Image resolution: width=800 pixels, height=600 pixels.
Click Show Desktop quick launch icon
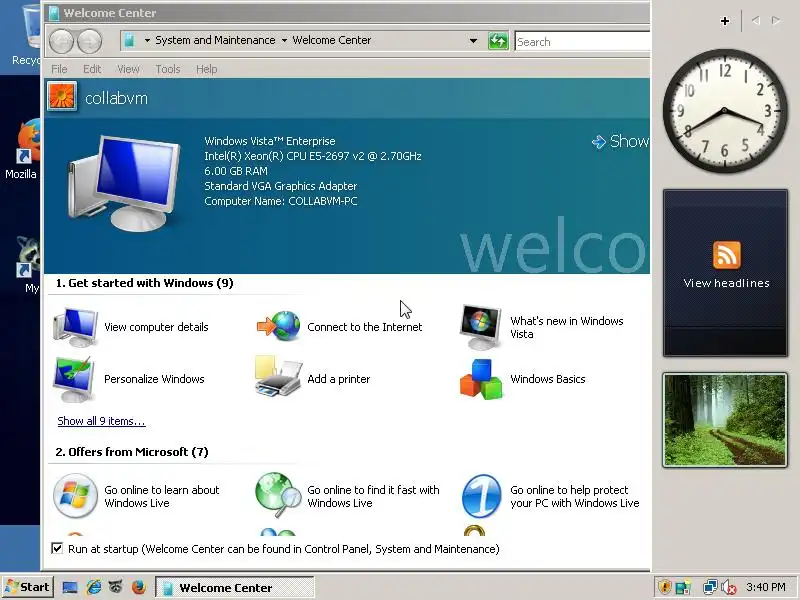click(70, 588)
